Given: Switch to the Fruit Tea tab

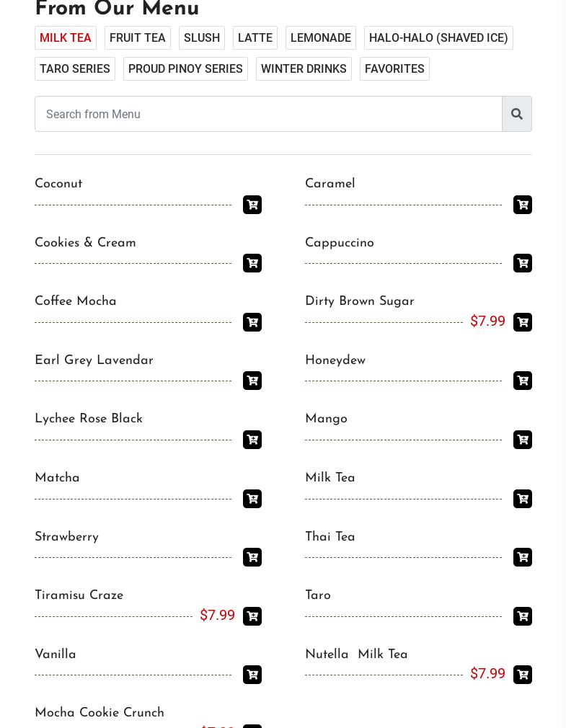Looking at the screenshot, I should [138, 37].
